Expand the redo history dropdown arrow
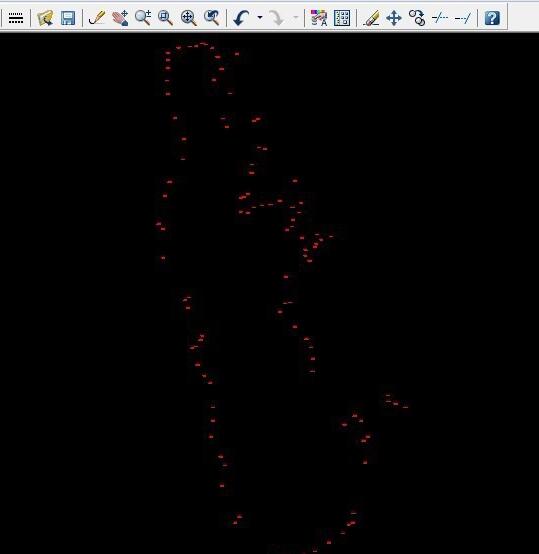Viewport: 539px width, 554px height. tap(296, 17)
